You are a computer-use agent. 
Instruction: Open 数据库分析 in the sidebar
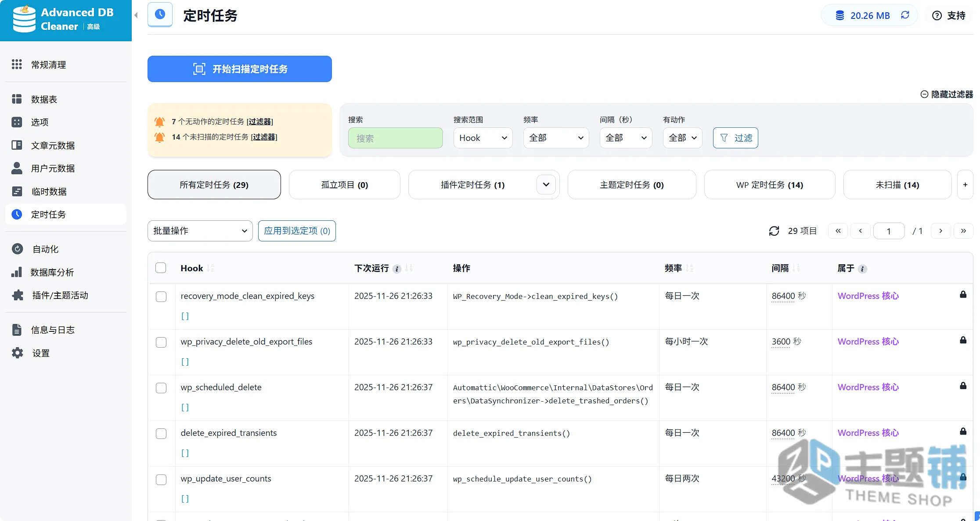pyautogui.click(x=66, y=272)
